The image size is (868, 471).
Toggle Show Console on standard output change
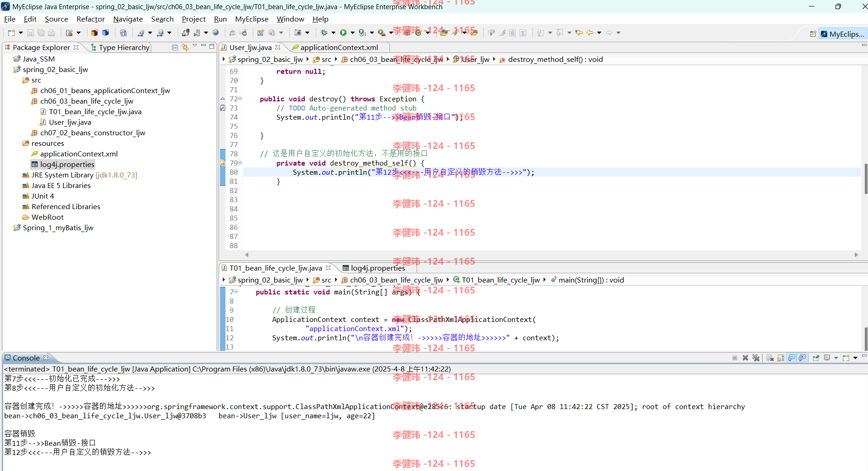[791, 358]
